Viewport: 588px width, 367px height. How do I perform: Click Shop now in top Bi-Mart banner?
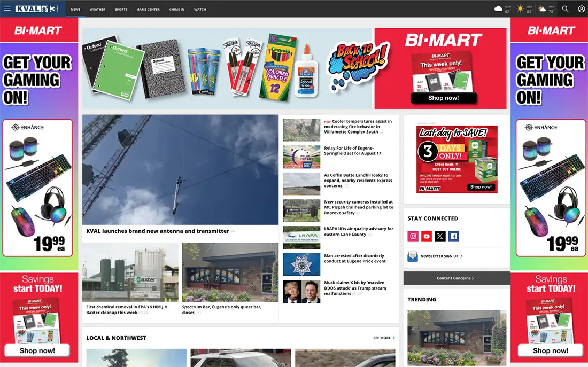(x=443, y=98)
